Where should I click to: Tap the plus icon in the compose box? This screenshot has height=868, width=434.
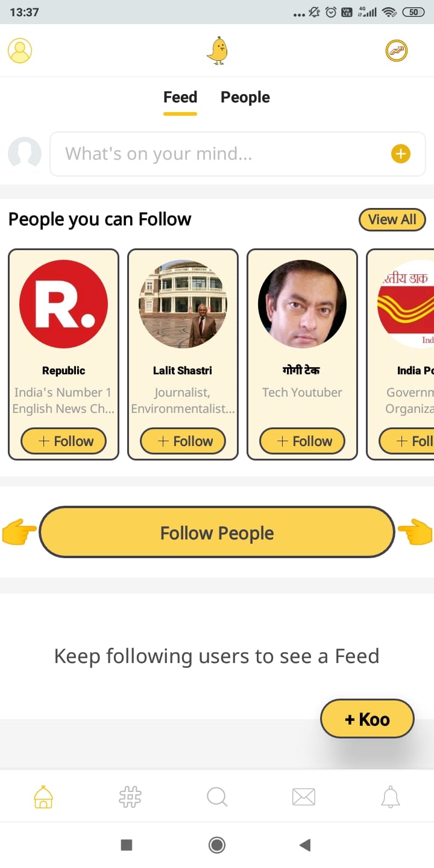tap(401, 154)
